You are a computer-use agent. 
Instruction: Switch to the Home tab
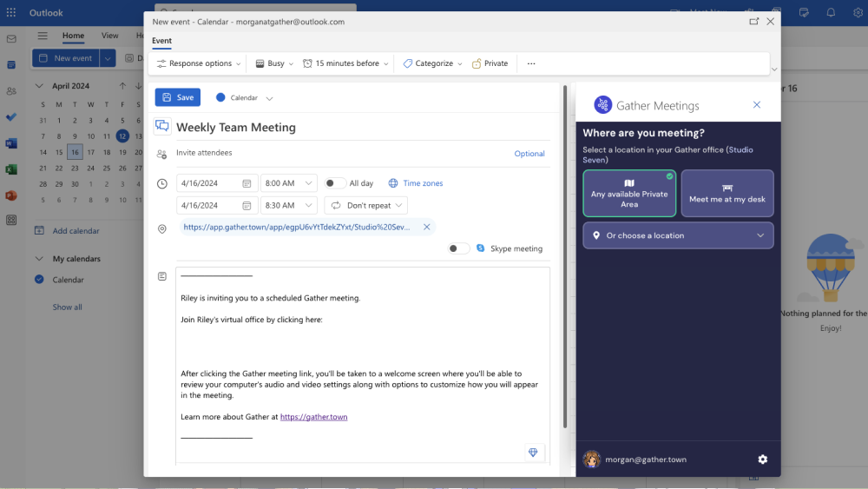(x=73, y=36)
